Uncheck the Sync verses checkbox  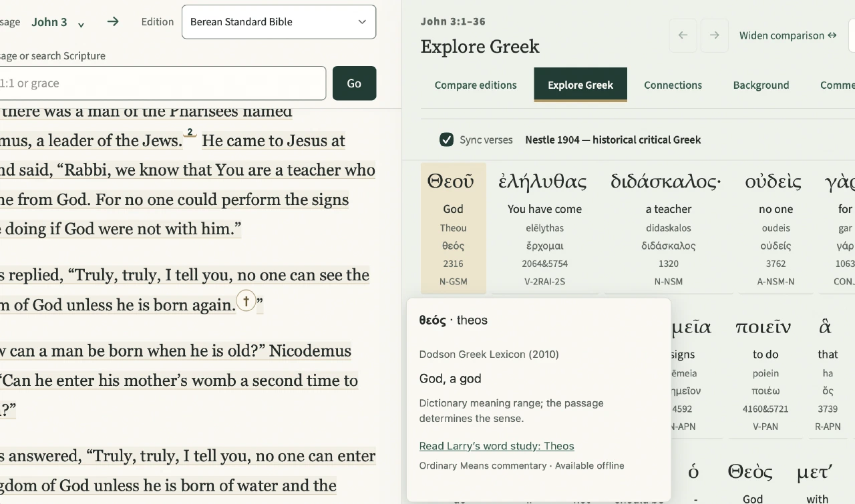pyautogui.click(x=447, y=140)
